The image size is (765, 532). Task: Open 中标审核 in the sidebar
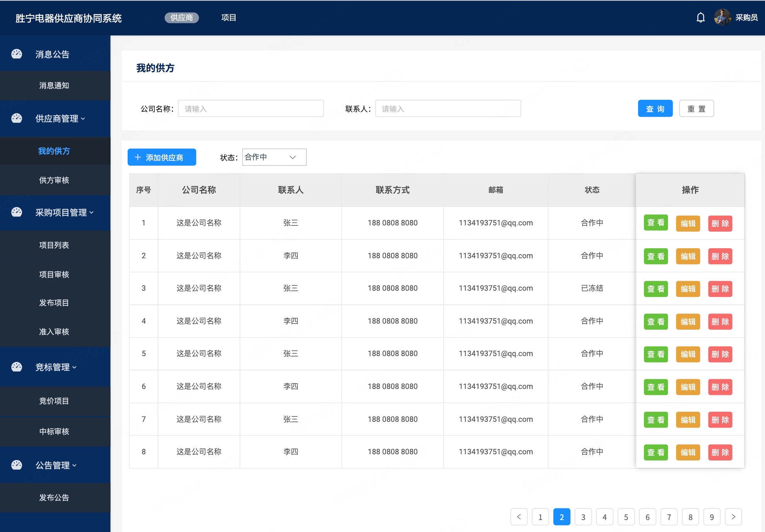click(54, 431)
